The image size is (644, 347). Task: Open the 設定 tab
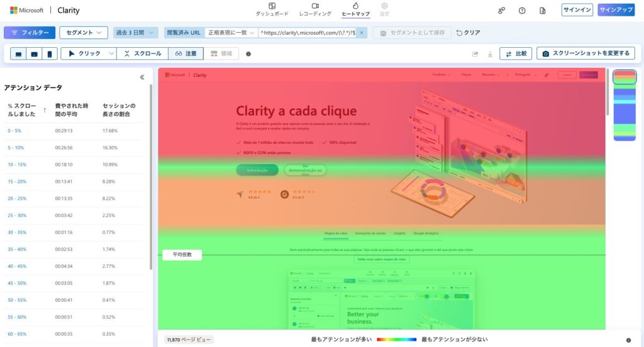pos(384,9)
